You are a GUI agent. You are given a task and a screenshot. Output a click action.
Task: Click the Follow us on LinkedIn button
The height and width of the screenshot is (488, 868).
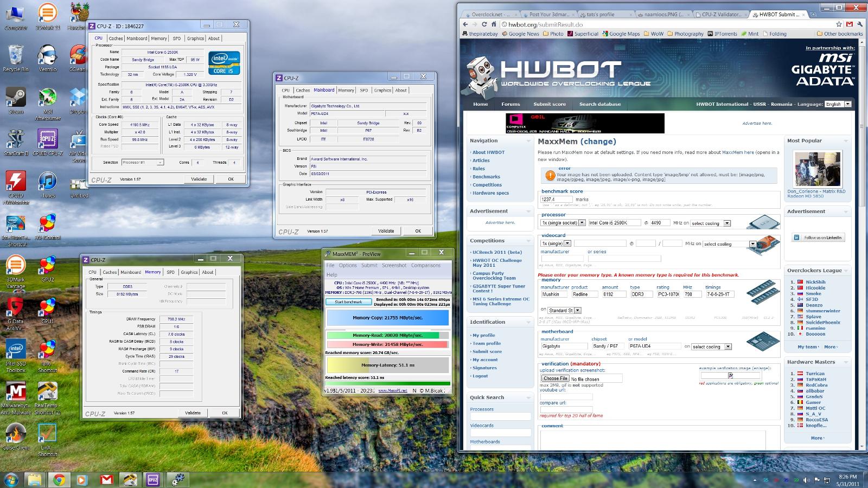(818, 237)
